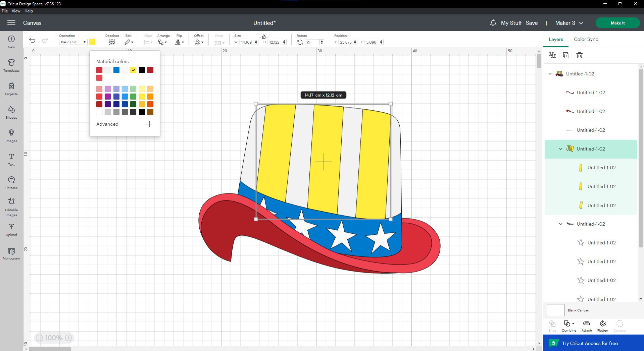The height and width of the screenshot is (351, 644).
Task: Open the Flip dropdown
Action: pyautogui.click(x=180, y=42)
